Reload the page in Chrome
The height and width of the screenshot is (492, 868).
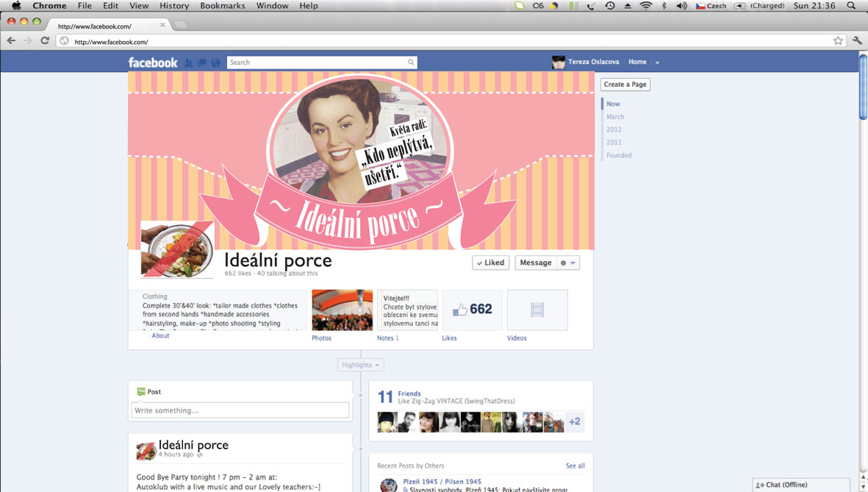(x=45, y=40)
